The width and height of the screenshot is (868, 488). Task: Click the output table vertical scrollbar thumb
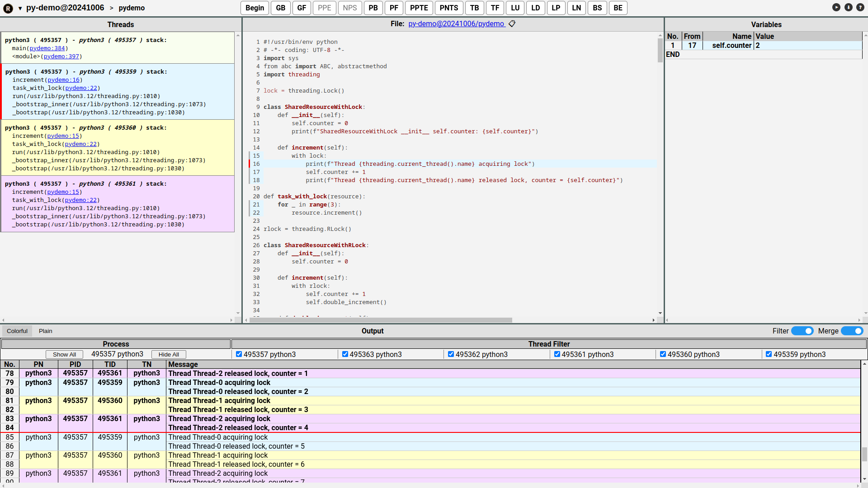864,454
